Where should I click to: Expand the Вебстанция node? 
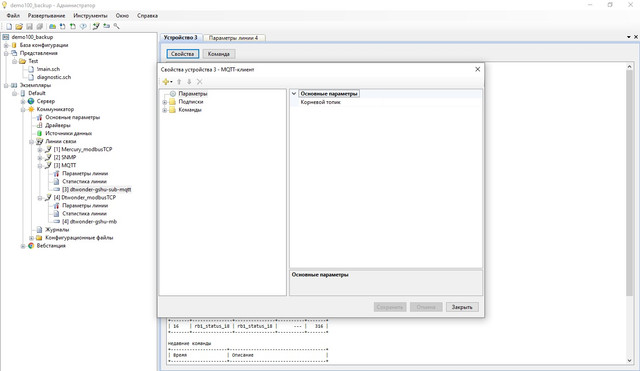(23, 246)
